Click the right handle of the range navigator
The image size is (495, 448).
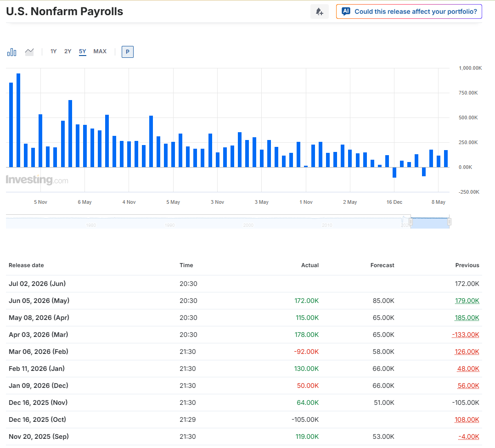(x=449, y=222)
